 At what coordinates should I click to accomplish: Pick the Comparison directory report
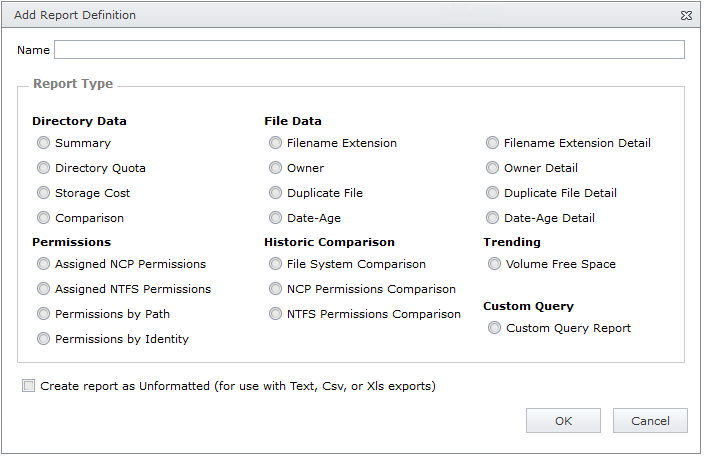[43, 218]
